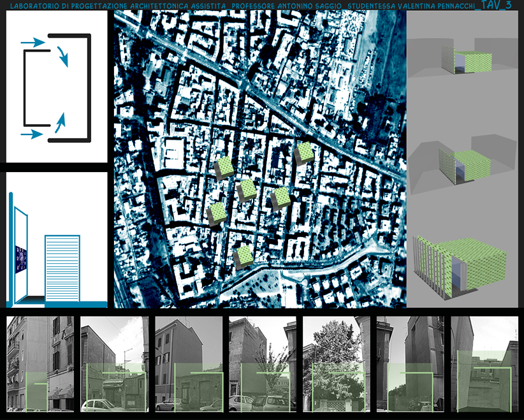The width and height of the screenshot is (524, 420).
Task: Select the second street photo from the left
Action: coord(115,364)
